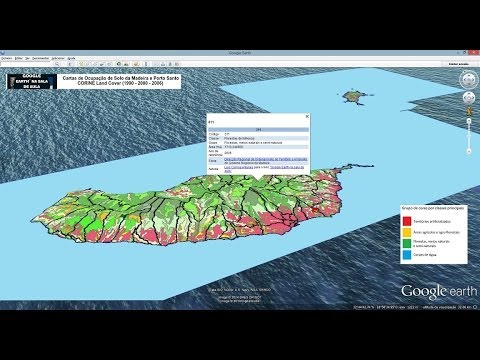
Task: Show historical imagery with the clock icon
Action: point(119,64)
